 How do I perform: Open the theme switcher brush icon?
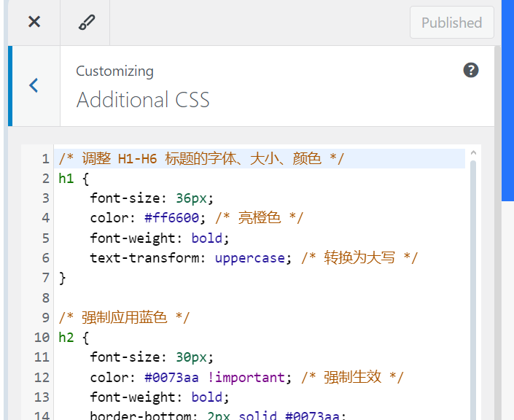click(x=87, y=23)
